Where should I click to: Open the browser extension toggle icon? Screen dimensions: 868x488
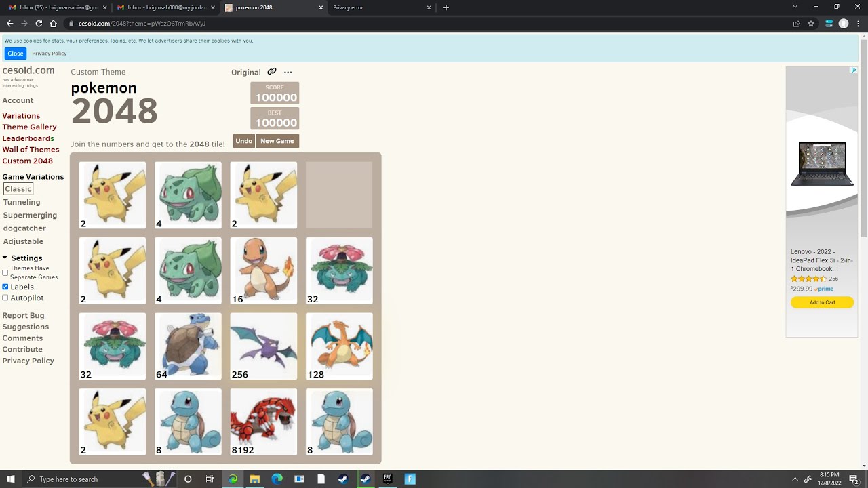point(829,23)
